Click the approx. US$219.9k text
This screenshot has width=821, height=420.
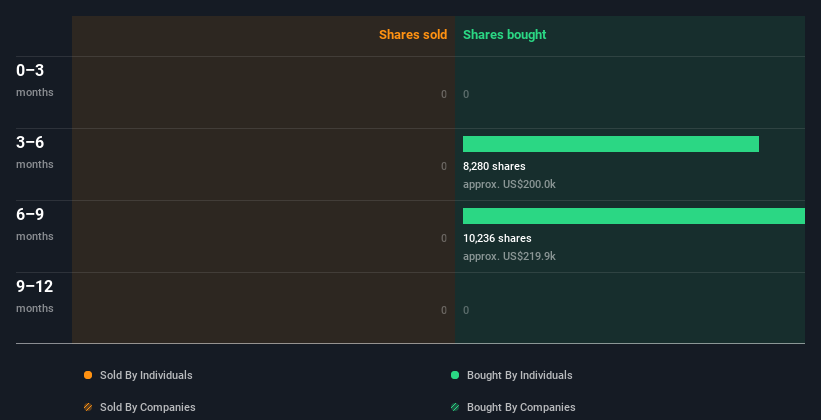(x=509, y=256)
